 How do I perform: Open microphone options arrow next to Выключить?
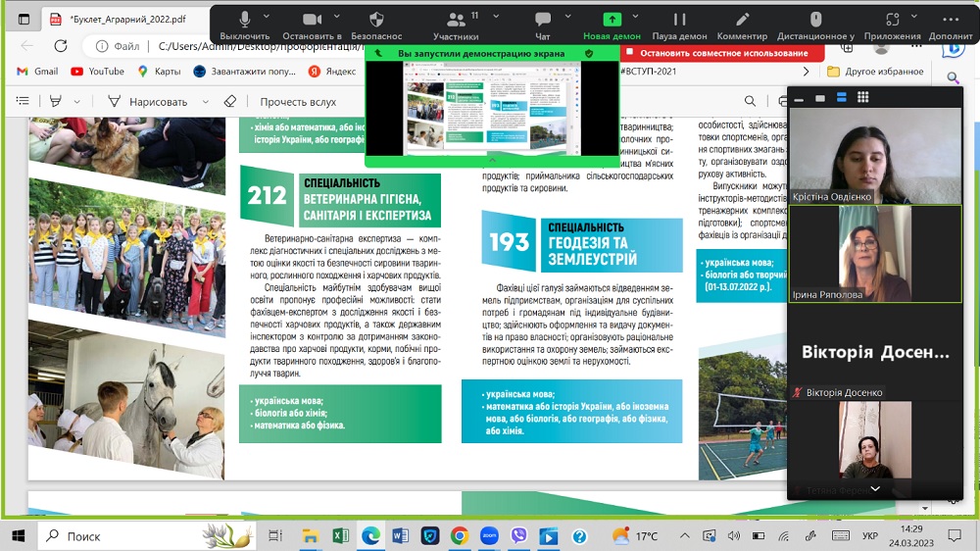pos(267,17)
